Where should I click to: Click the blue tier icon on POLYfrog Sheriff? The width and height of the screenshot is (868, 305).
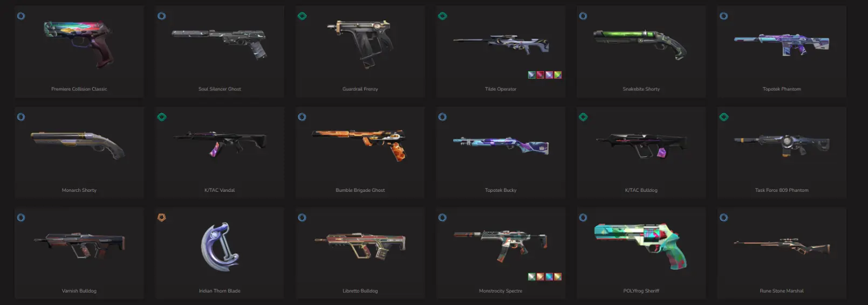(583, 218)
